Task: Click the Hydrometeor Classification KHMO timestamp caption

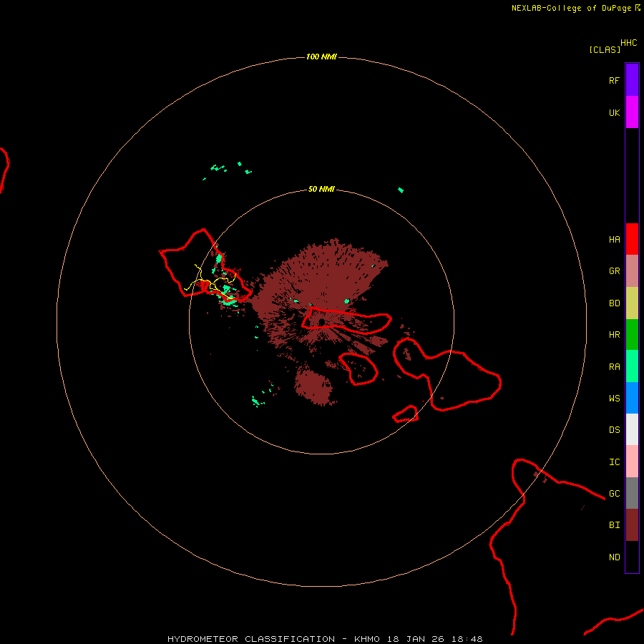Action: [x=325, y=639]
